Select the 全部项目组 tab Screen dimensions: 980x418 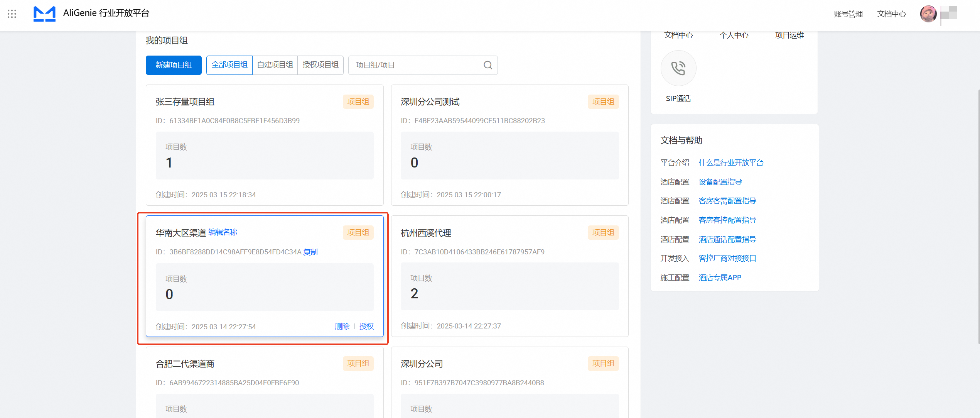click(x=229, y=65)
